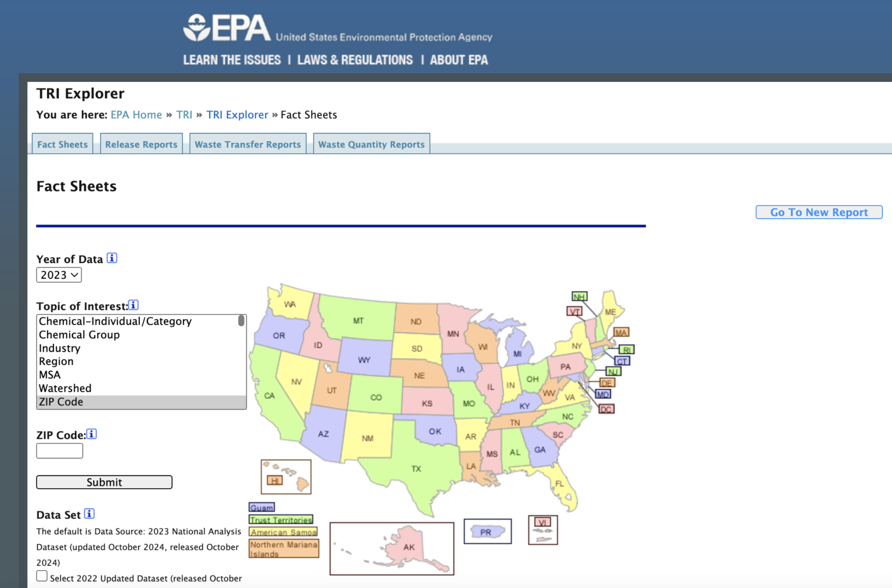
Task: Click the Guam territory link
Action: [x=262, y=507]
